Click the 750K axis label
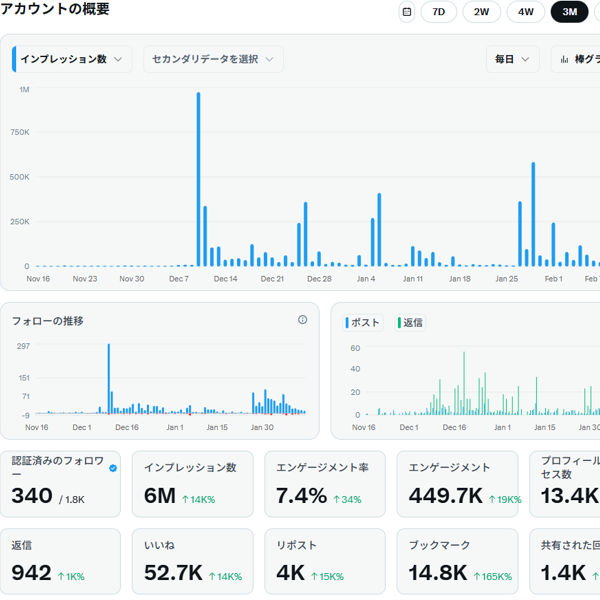 click(20, 132)
